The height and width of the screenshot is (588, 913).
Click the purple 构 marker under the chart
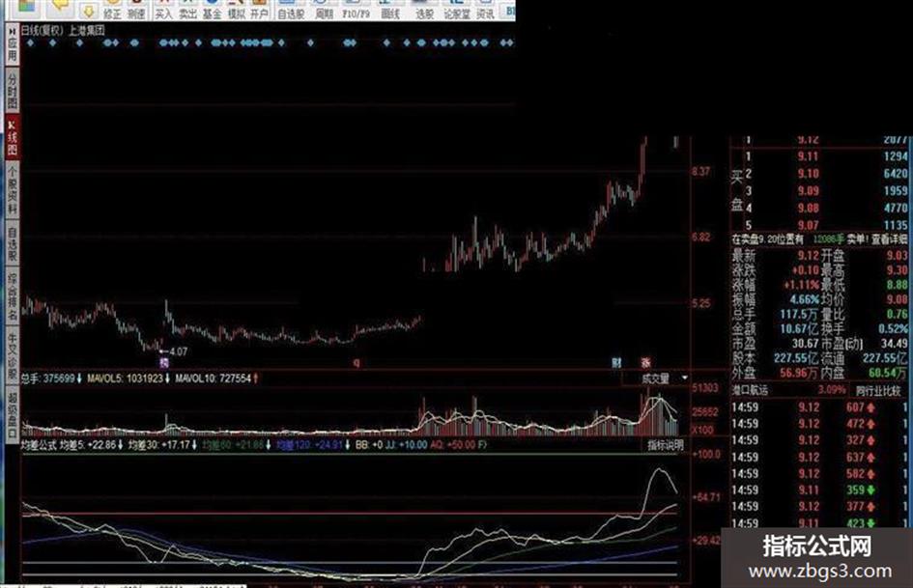(164, 363)
